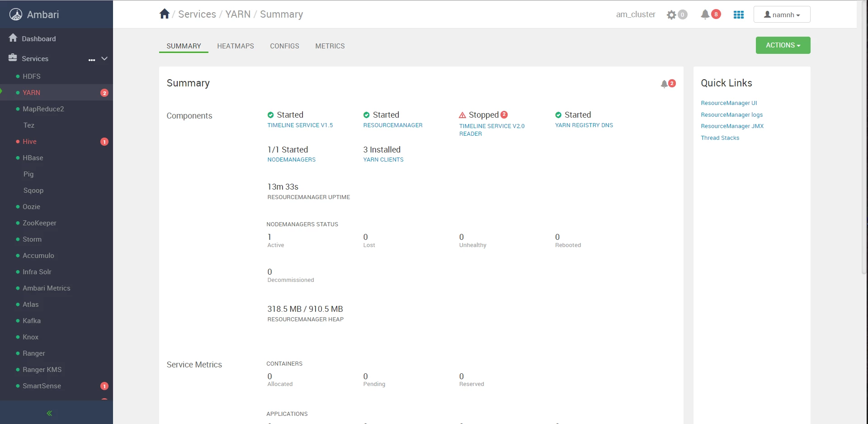Open the views grid icon
This screenshot has height=424, width=868.
[x=739, y=15]
